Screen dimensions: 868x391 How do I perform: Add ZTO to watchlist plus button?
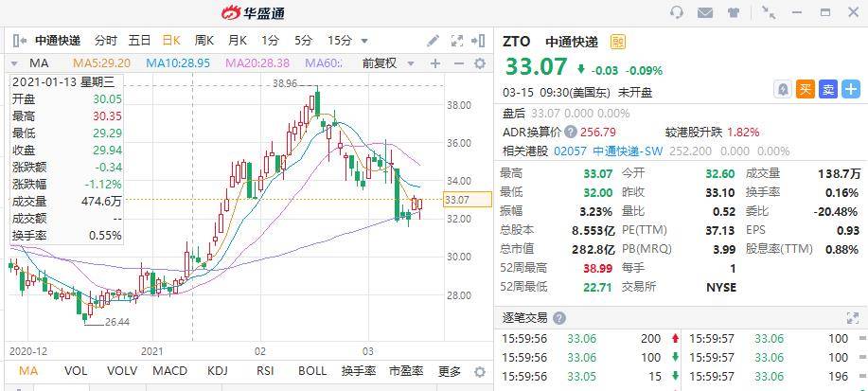click(x=851, y=90)
